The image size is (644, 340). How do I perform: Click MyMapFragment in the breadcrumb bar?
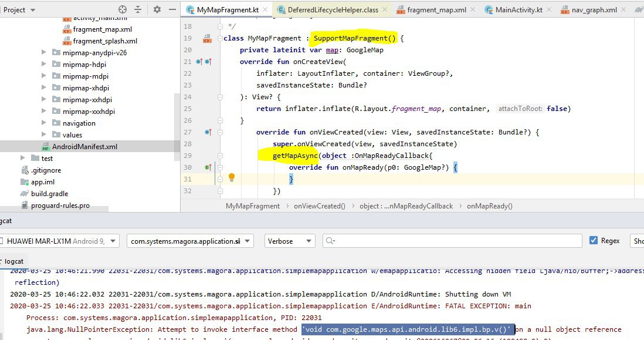253,206
